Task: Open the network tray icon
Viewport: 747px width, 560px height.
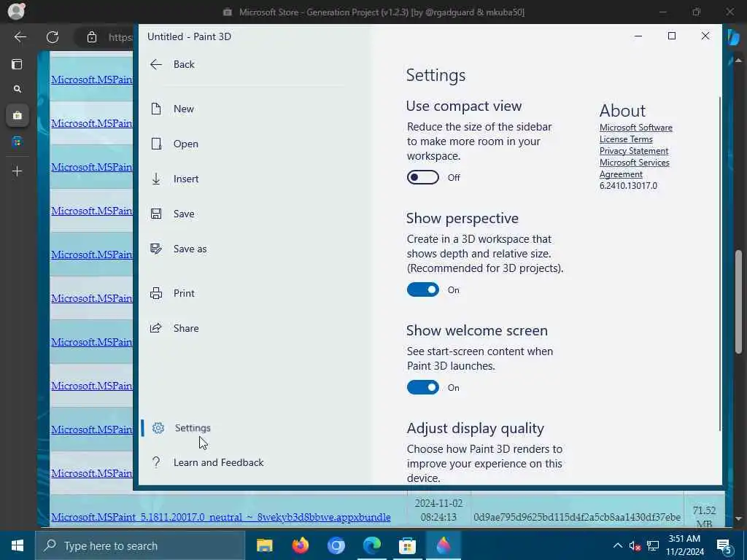Action: click(653, 545)
